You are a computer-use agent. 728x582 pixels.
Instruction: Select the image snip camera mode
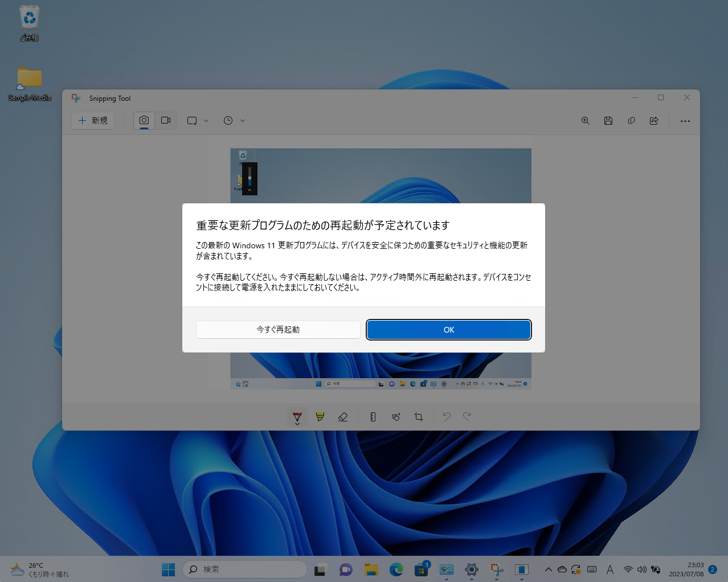144,120
